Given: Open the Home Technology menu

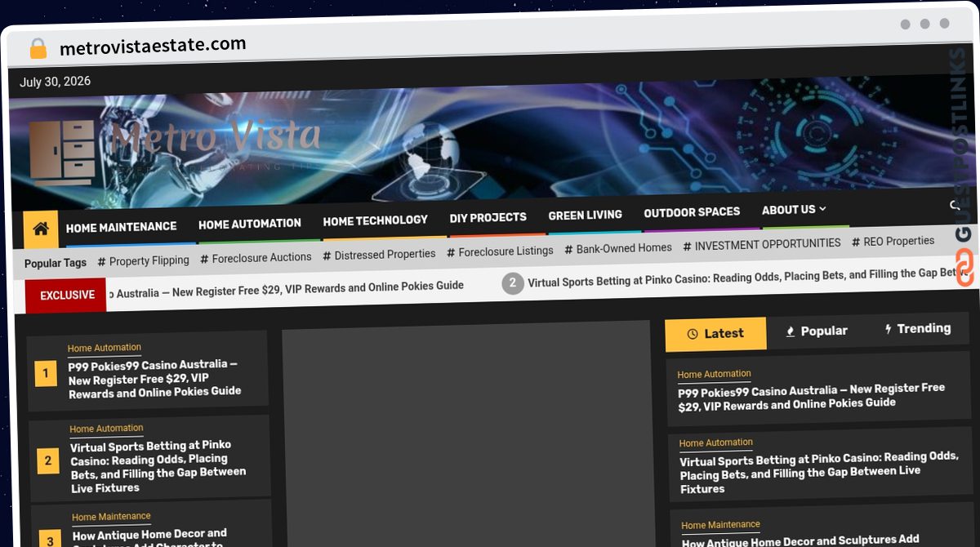Looking at the screenshot, I should (375, 220).
